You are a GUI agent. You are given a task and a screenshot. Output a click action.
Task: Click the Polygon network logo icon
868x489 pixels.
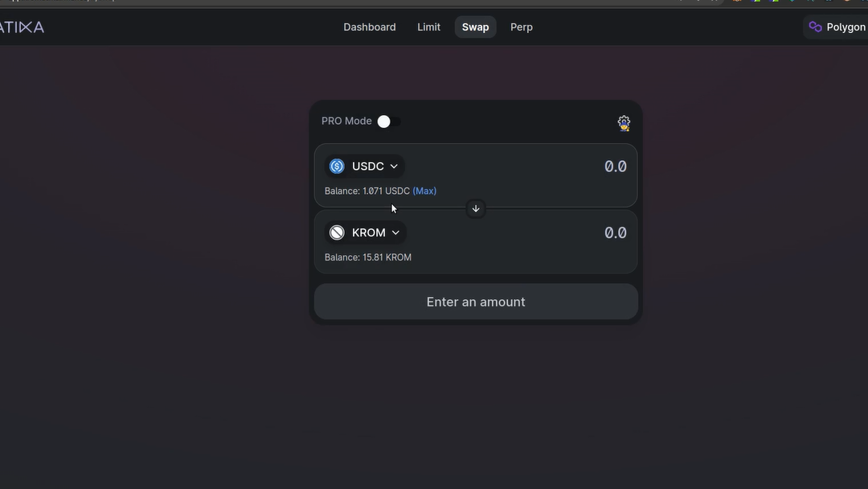pyautogui.click(x=815, y=27)
